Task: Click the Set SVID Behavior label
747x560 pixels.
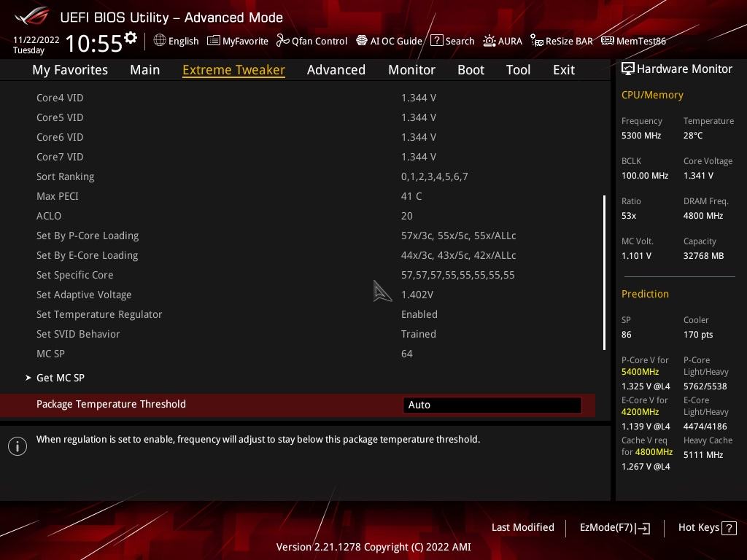Action: [x=78, y=334]
